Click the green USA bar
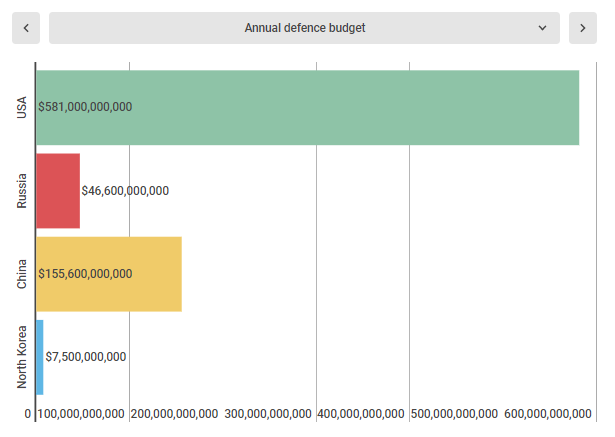Image resolution: width=615 pixels, height=437 pixels. [x=308, y=108]
